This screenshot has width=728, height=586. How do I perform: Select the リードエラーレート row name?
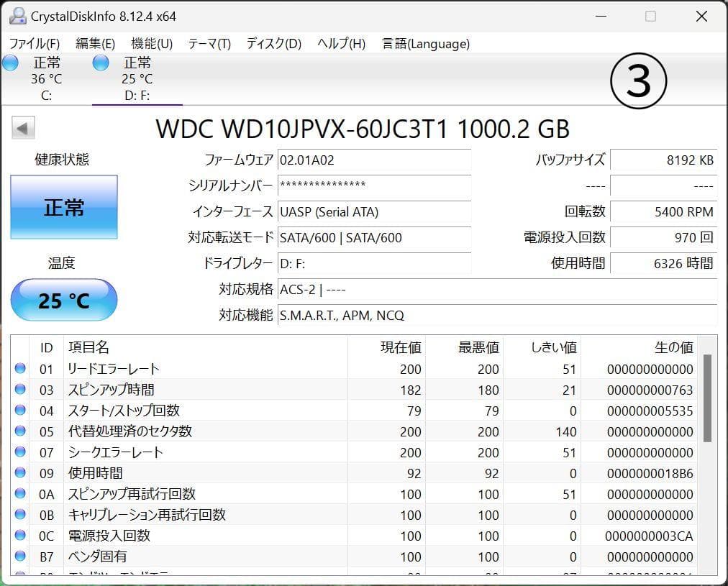114,369
